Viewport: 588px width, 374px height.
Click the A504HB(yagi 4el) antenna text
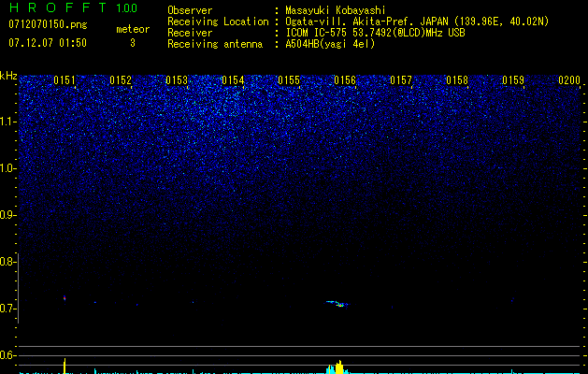point(330,44)
